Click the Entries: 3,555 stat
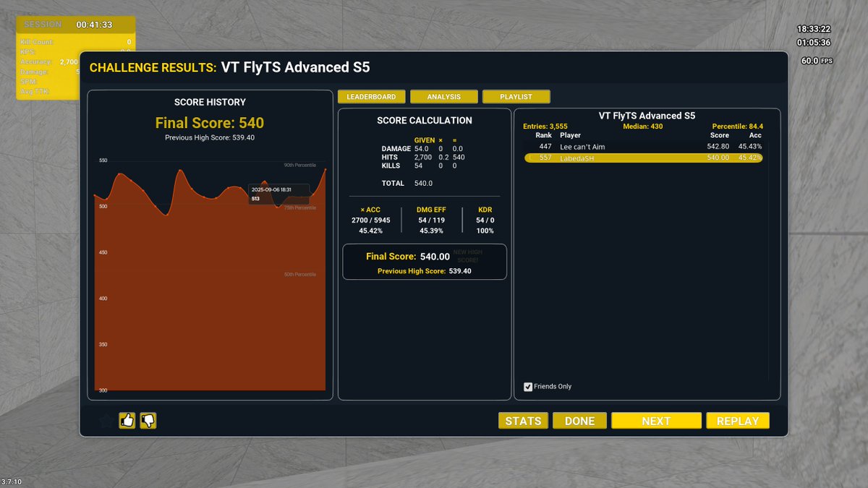Screen dimensions: 868x488 pyautogui.click(x=545, y=126)
